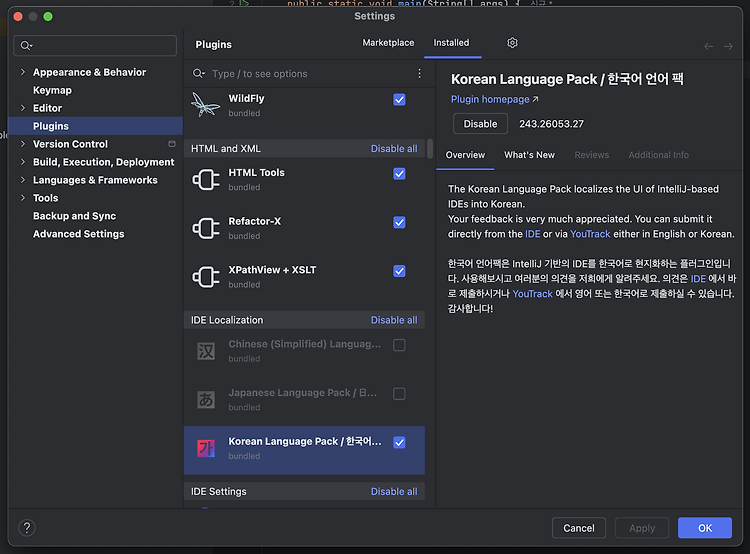Click the help question mark button

point(27,528)
